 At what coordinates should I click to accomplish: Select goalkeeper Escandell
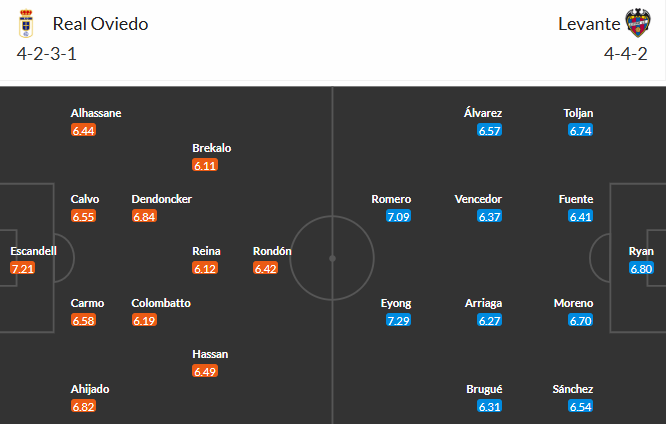pos(33,251)
